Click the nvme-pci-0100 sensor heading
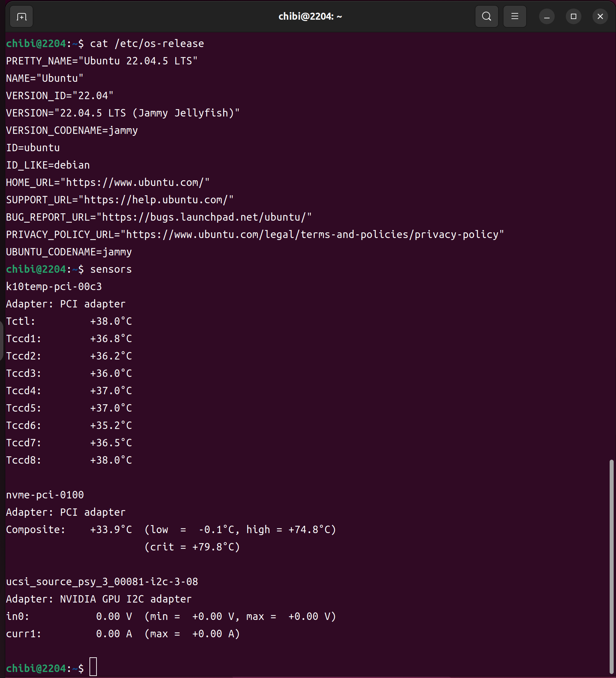616x678 pixels. pos(45,495)
